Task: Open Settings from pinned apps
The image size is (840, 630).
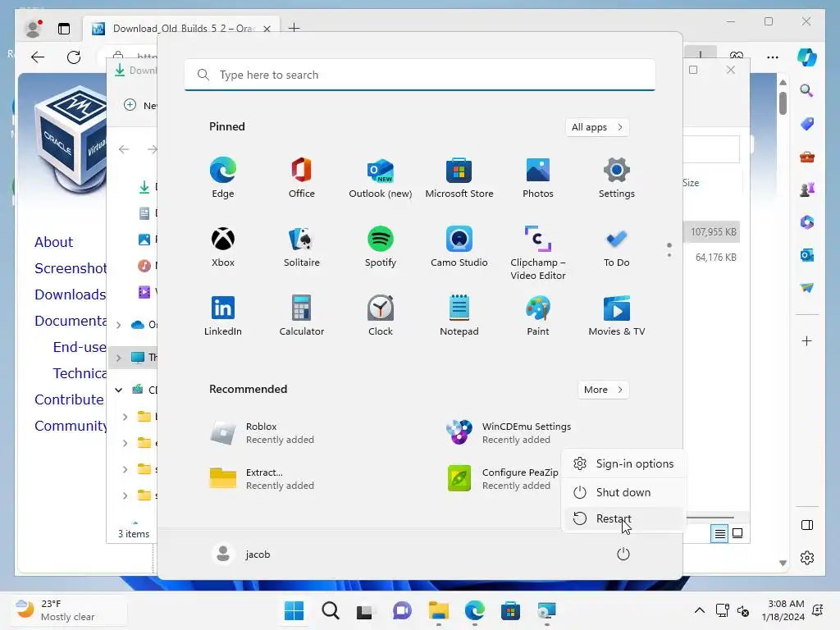Action: pos(617,178)
